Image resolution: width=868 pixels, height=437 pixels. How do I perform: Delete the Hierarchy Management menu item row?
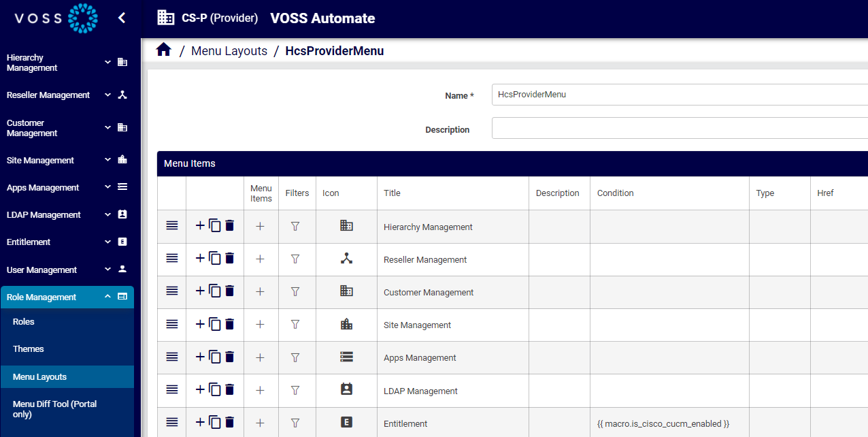(x=229, y=225)
